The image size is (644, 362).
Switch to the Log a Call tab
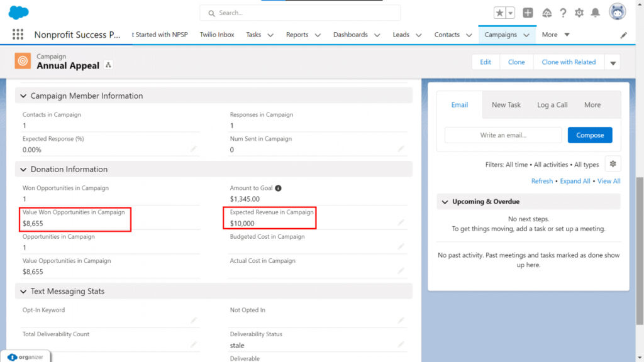point(552,105)
